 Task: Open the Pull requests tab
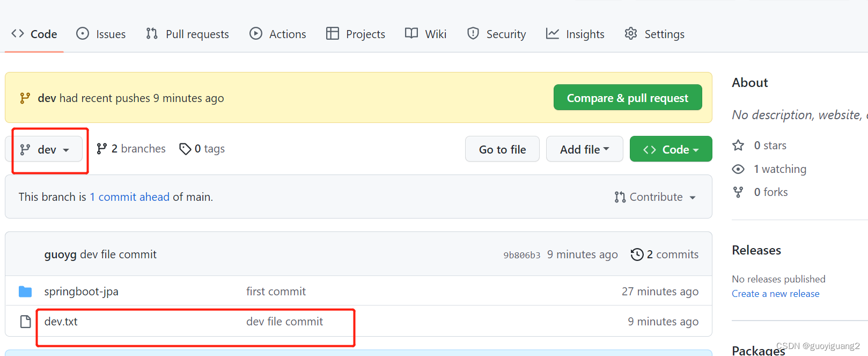point(187,34)
